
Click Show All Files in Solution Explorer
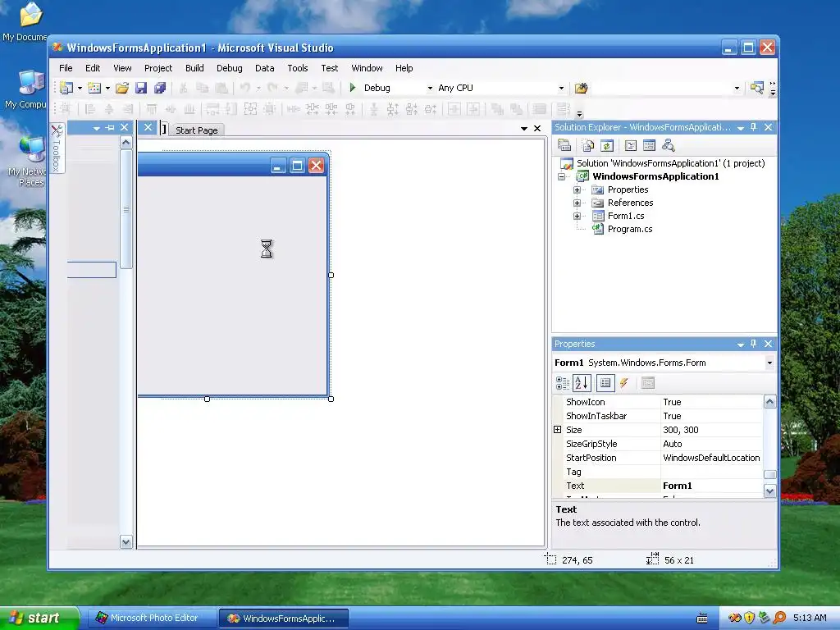coord(587,145)
